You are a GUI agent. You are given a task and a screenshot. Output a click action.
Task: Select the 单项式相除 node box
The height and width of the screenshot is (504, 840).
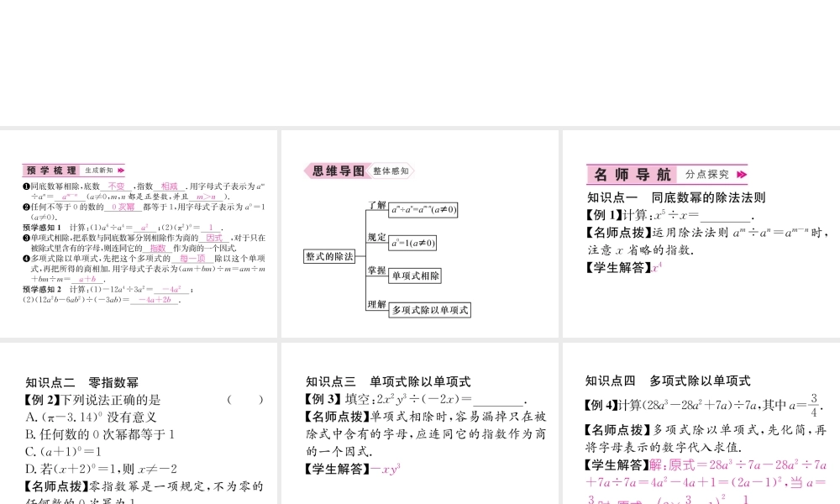415,276
